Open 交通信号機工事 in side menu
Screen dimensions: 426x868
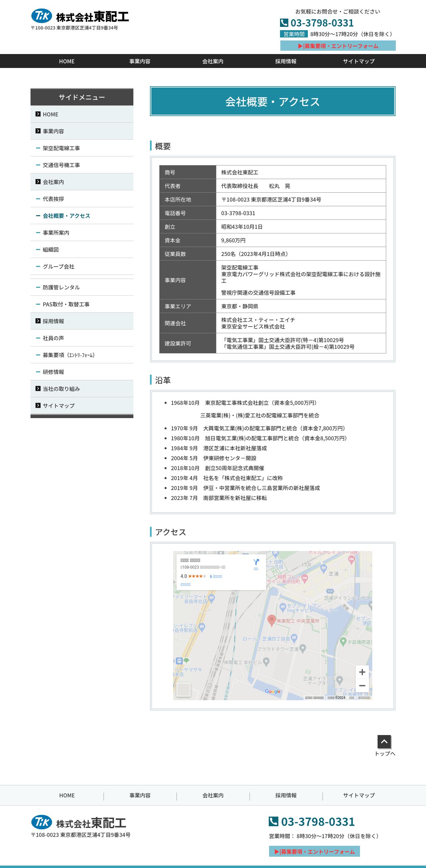click(82, 165)
